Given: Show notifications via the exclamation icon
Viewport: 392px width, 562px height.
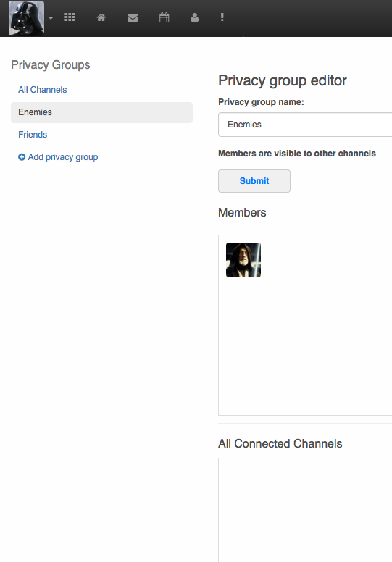Looking at the screenshot, I should 222,17.
